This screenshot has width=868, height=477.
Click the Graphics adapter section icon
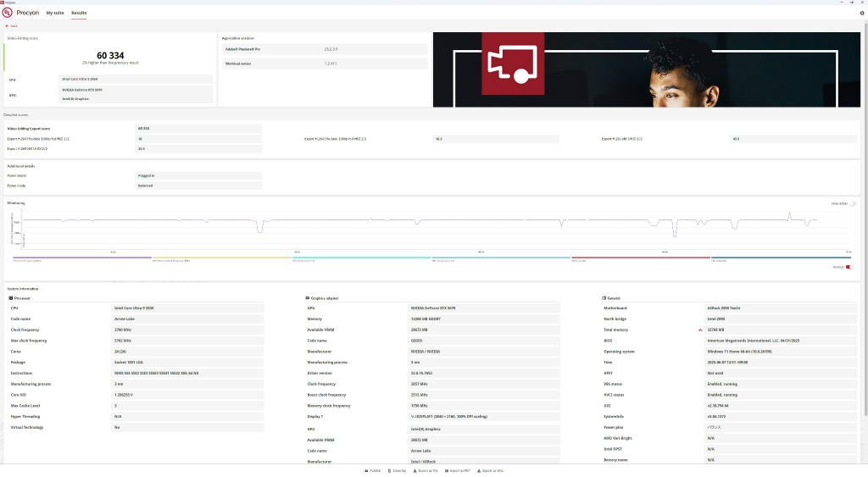[x=307, y=298]
